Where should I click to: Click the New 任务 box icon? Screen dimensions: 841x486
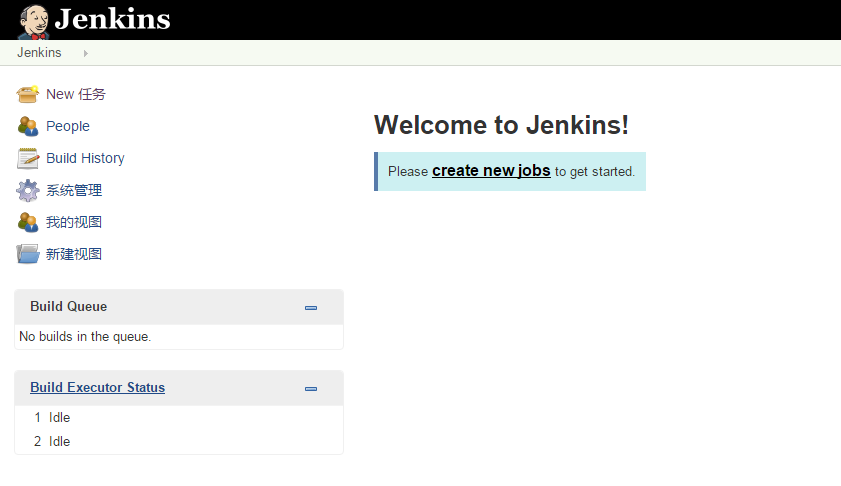(x=27, y=94)
